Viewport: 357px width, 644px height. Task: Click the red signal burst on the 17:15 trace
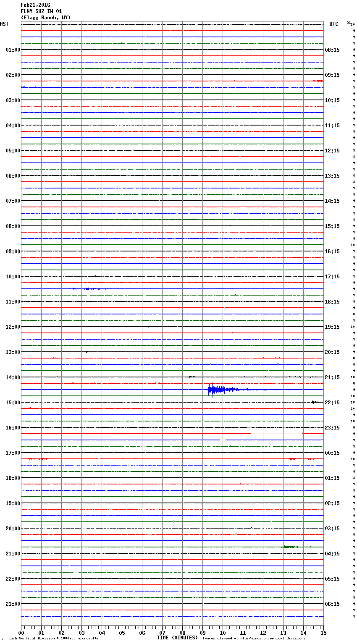pyautogui.click(x=291, y=459)
